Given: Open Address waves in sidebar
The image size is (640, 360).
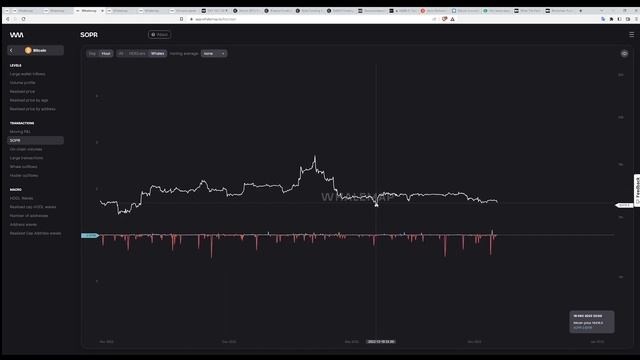Looking at the screenshot, I should pyautogui.click(x=23, y=224).
